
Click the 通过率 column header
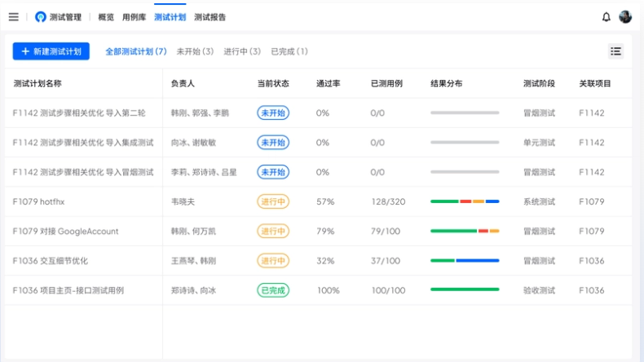pyautogui.click(x=329, y=83)
